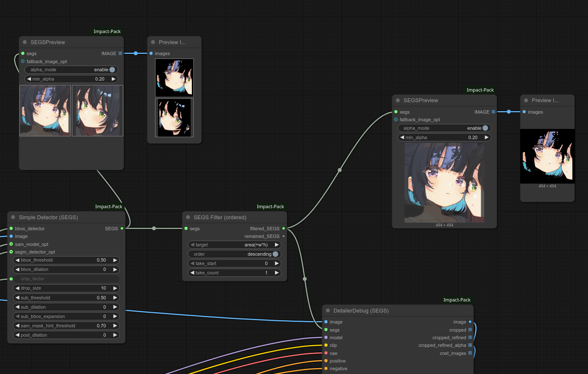Click the Impact-Pack badge above Simple Detector
The image size is (588, 374).
108,207
